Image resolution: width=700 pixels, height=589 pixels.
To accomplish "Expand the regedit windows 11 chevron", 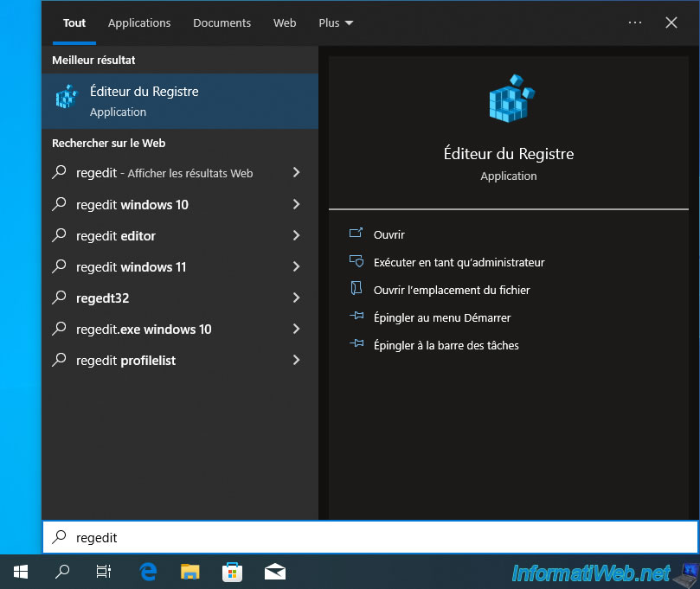I will [x=296, y=266].
